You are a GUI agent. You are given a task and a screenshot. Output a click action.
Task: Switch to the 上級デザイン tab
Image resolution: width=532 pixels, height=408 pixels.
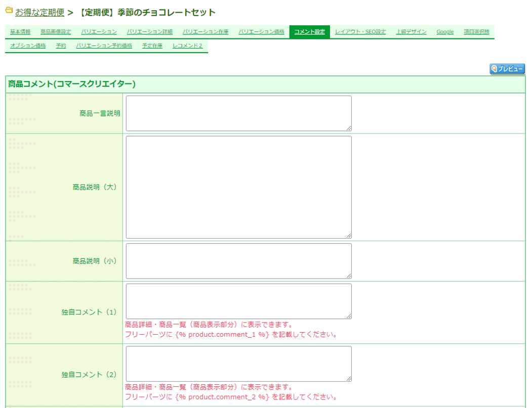pyautogui.click(x=411, y=32)
